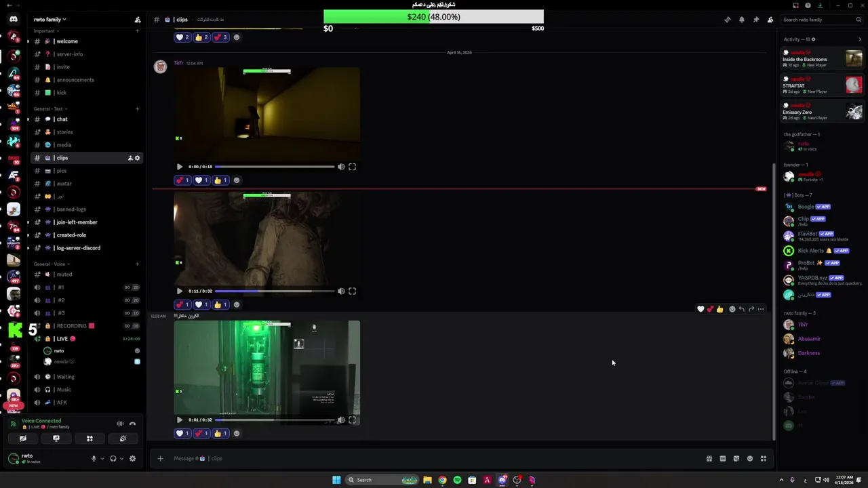Open the gift icon in message bar
The width and height of the screenshot is (868, 488).
click(709, 459)
